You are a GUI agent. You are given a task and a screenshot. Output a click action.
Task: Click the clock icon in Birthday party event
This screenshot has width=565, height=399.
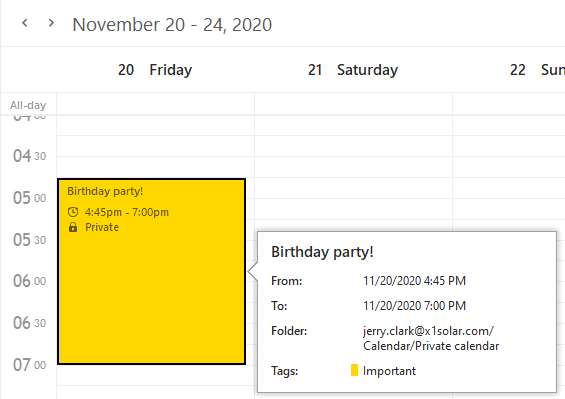[73, 212]
